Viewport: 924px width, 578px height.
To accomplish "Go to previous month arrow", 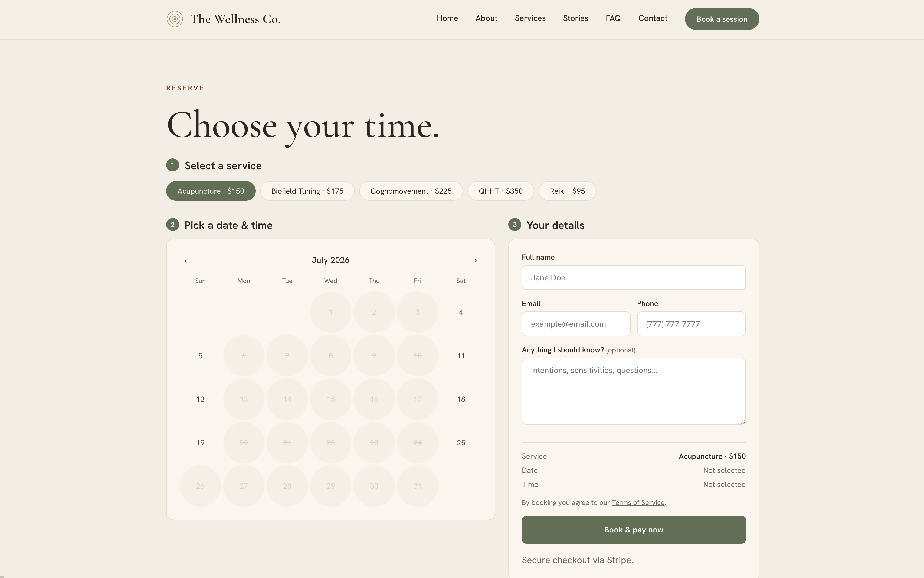I will coord(189,261).
